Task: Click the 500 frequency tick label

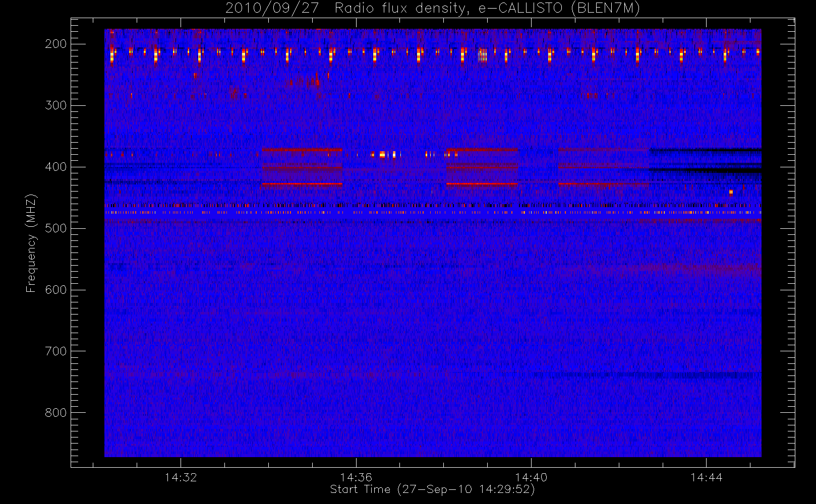Action: click(x=56, y=228)
